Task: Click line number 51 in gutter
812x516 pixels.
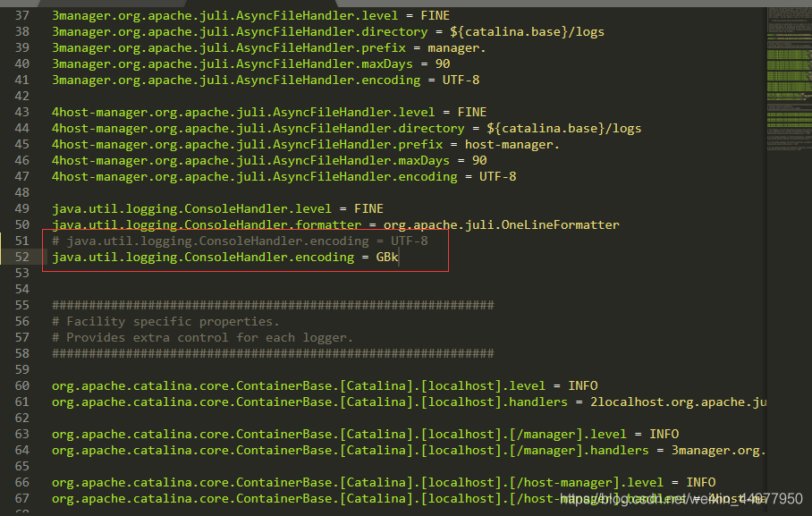Action: [21, 241]
